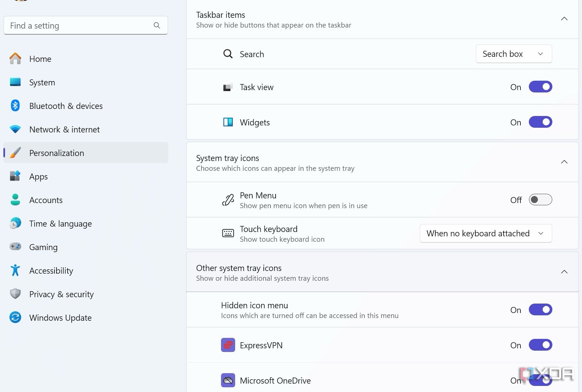Switch off the ExpressVPN tray icon toggle

coord(540,345)
